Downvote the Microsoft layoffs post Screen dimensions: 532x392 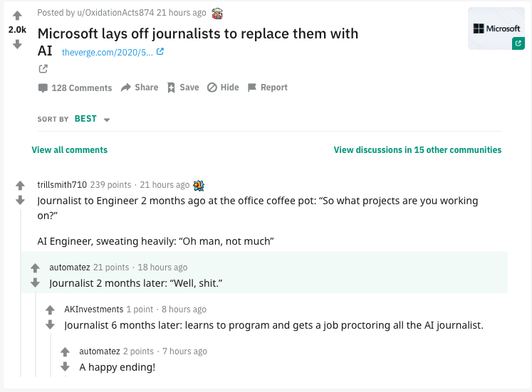point(18,44)
